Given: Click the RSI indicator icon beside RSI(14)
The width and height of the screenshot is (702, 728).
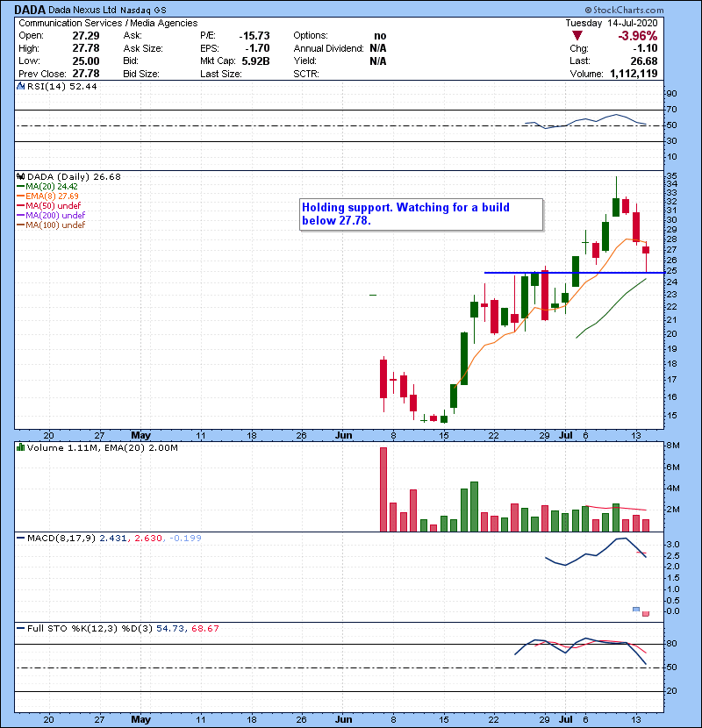Looking at the screenshot, I should (21, 86).
